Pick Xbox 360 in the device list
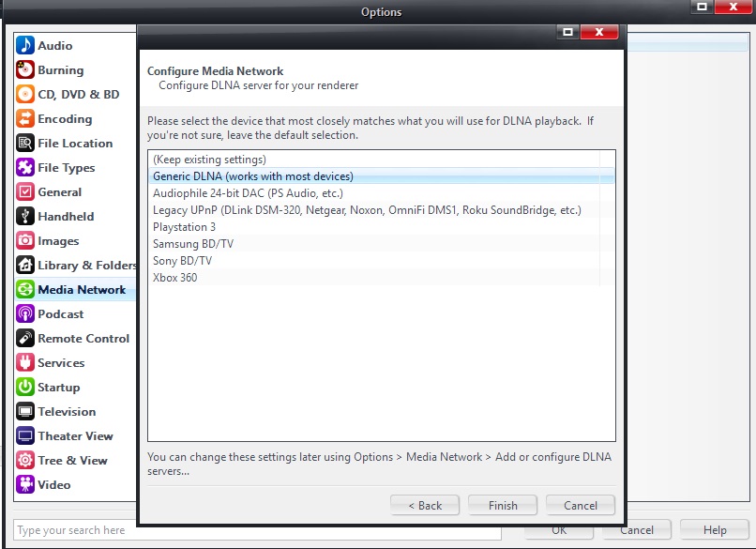Image resolution: width=756 pixels, height=549 pixels. [175, 278]
